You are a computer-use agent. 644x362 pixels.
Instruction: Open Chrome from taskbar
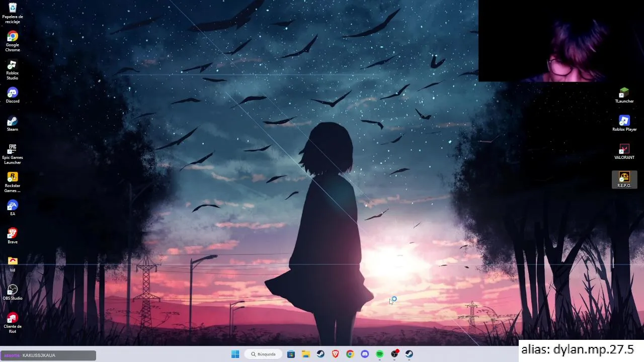click(x=350, y=354)
